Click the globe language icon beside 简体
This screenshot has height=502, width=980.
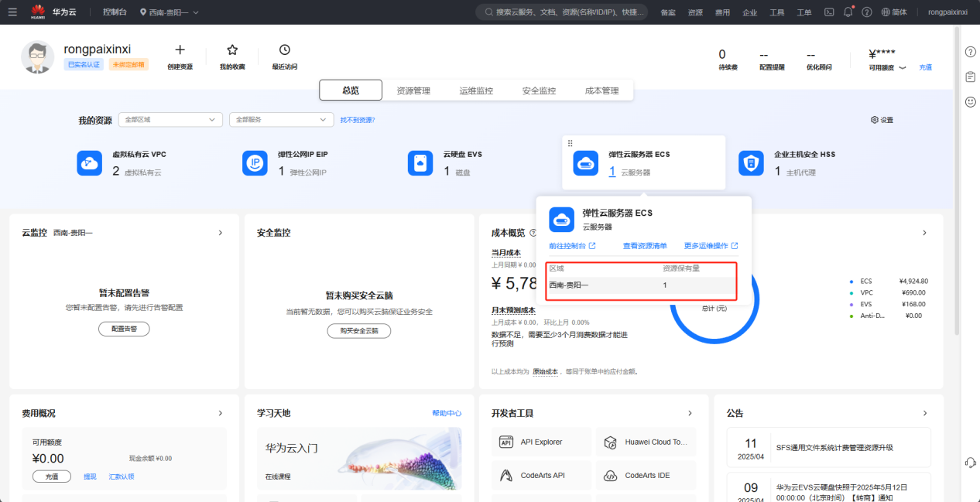tap(886, 12)
